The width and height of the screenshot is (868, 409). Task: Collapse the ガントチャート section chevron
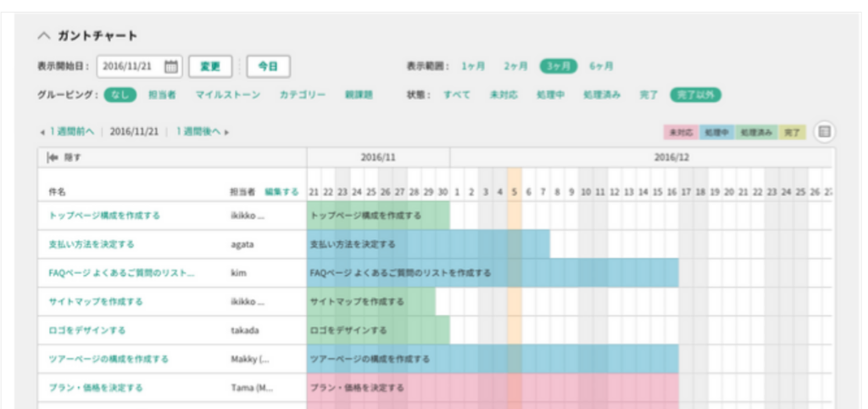(43, 36)
